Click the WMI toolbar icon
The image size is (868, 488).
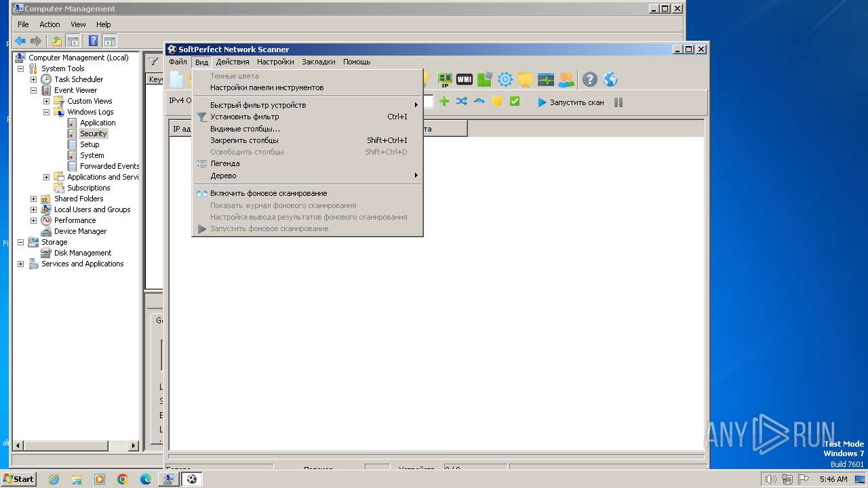click(x=465, y=80)
